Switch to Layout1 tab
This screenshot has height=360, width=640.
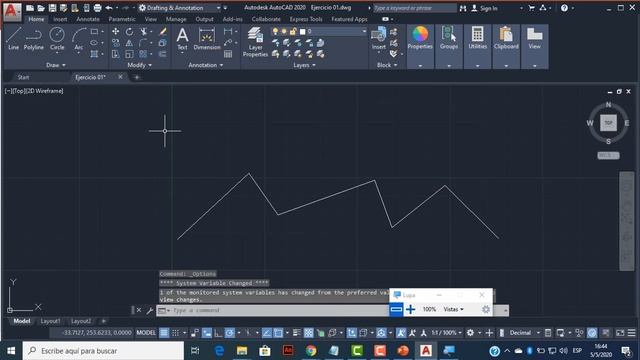[50, 321]
